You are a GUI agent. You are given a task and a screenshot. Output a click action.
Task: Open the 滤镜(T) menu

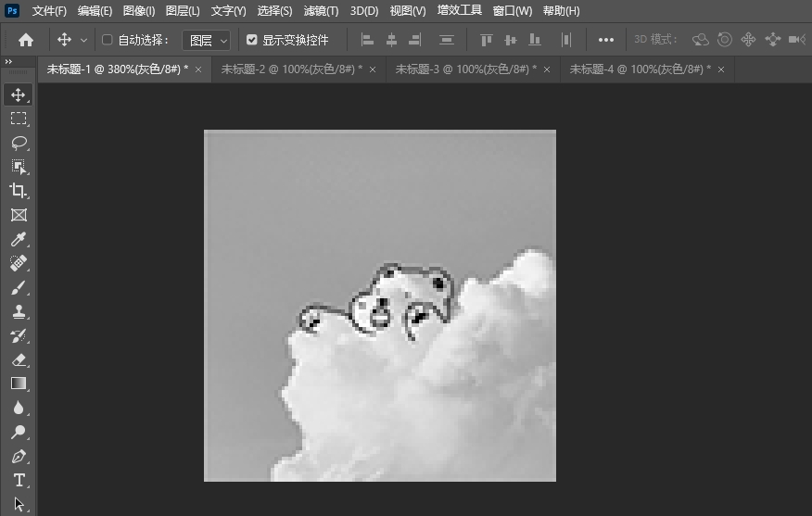321,11
